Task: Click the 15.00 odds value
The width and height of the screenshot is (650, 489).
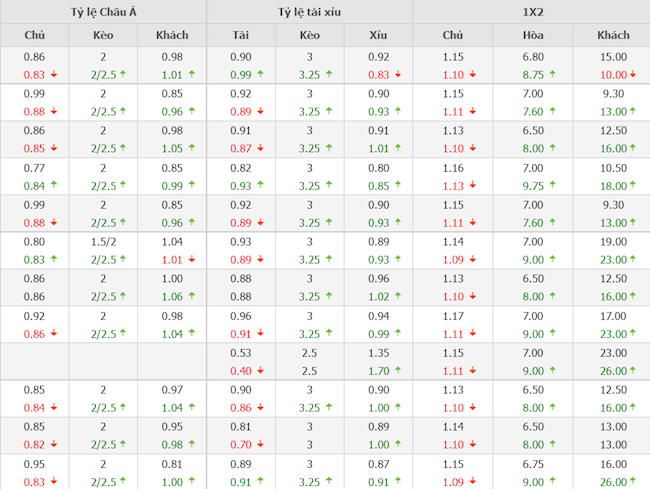Action: coord(613,58)
